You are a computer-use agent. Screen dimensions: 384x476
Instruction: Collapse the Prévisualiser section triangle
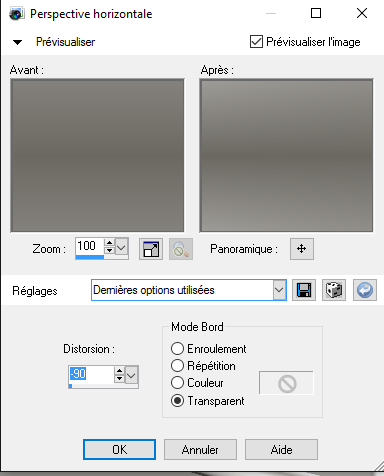(x=17, y=42)
